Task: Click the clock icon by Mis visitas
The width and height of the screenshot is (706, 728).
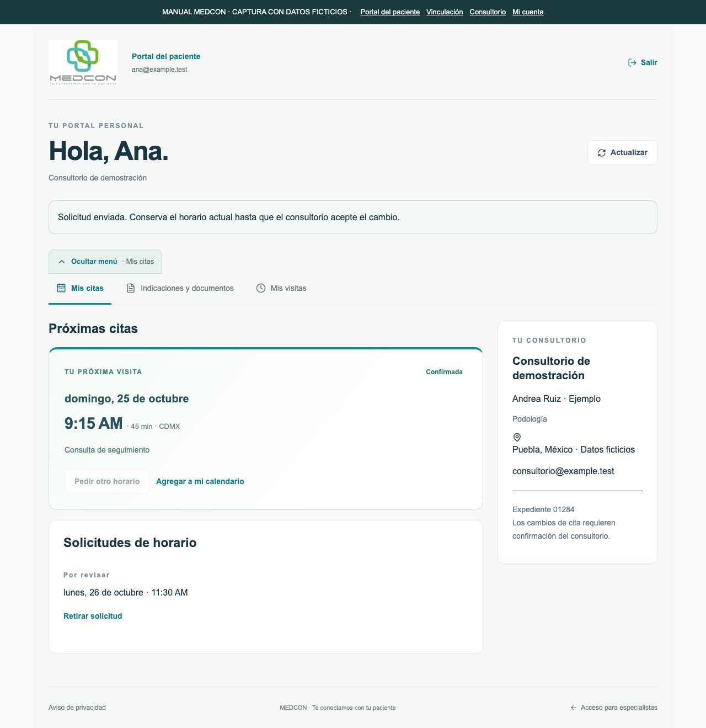Action: pos(261,288)
